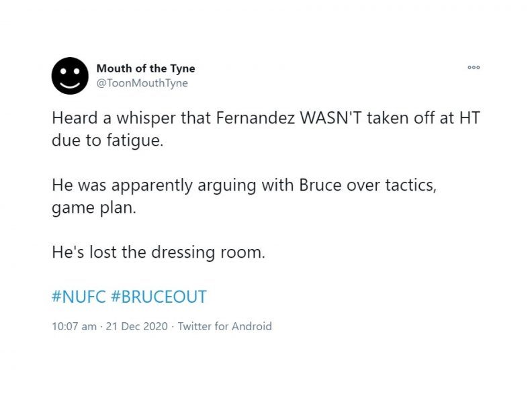
Task: Click the 21 Dec 2020 date
Action: (137, 326)
